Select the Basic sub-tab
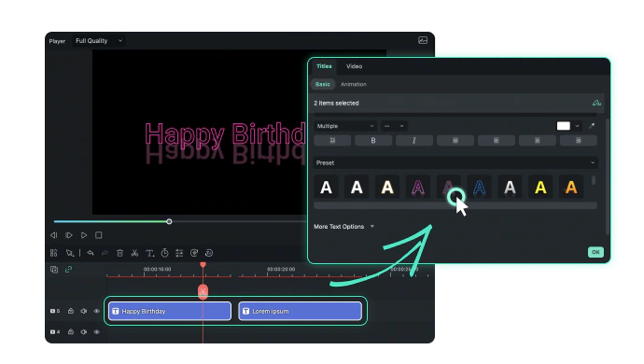The width and height of the screenshot is (644, 364). coord(323,84)
